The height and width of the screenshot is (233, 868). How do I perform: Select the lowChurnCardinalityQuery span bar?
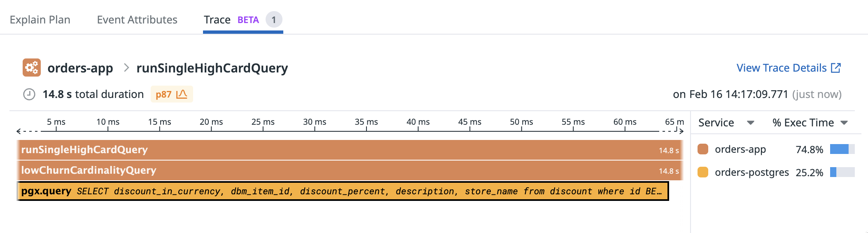pos(350,170)
